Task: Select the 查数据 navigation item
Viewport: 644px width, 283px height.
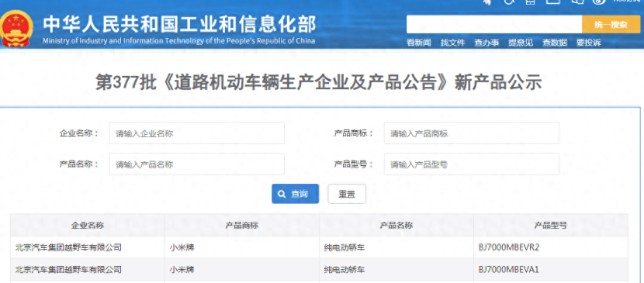Action: click(555, 42)
